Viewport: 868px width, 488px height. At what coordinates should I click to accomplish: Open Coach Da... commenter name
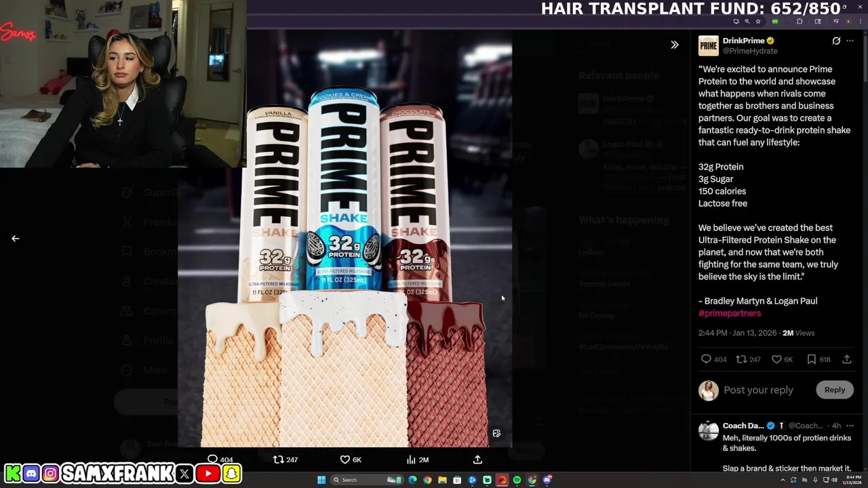click(743, 426)
